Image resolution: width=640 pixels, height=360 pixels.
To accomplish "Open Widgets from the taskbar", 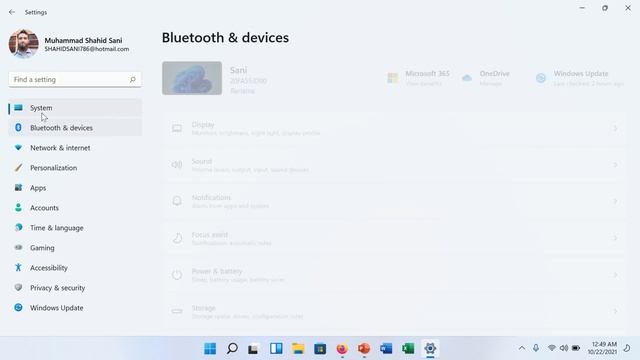I will point(276,349).
